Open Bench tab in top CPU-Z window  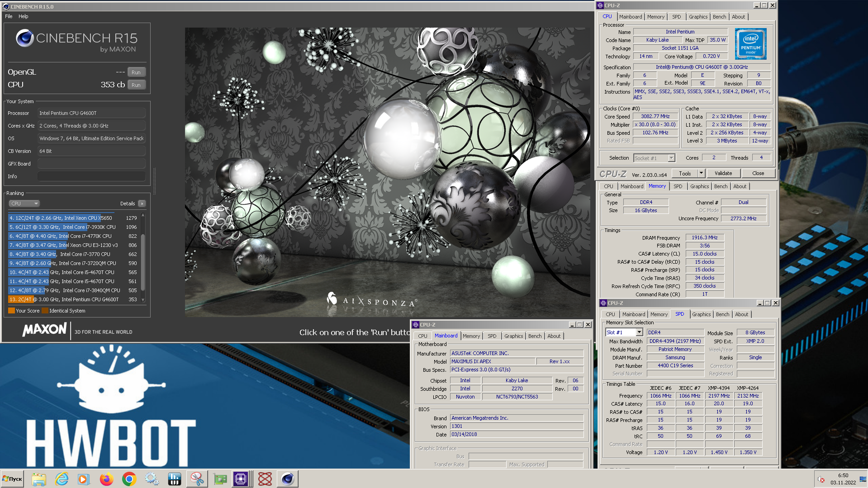click(719, 17)
